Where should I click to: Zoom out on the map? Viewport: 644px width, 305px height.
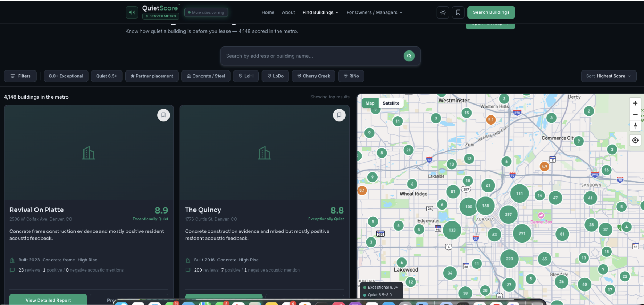click(635, 114)
